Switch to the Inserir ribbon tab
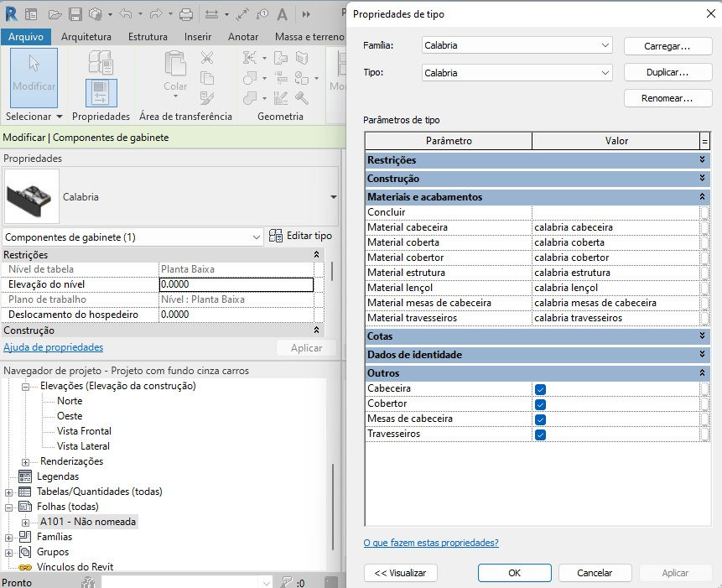The width and height of the screenshot is (722, 588). [x=198, y=37]
